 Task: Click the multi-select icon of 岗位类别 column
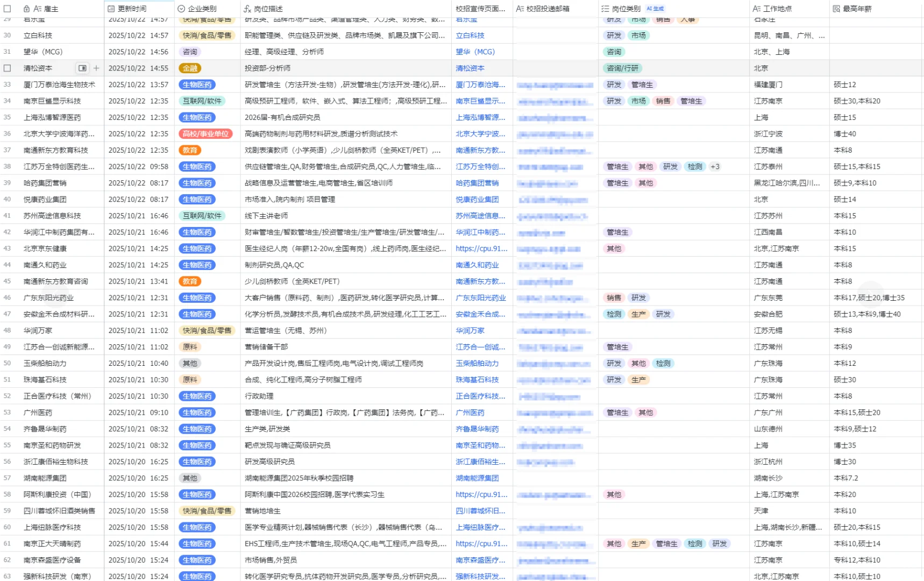tap(605, 9)
